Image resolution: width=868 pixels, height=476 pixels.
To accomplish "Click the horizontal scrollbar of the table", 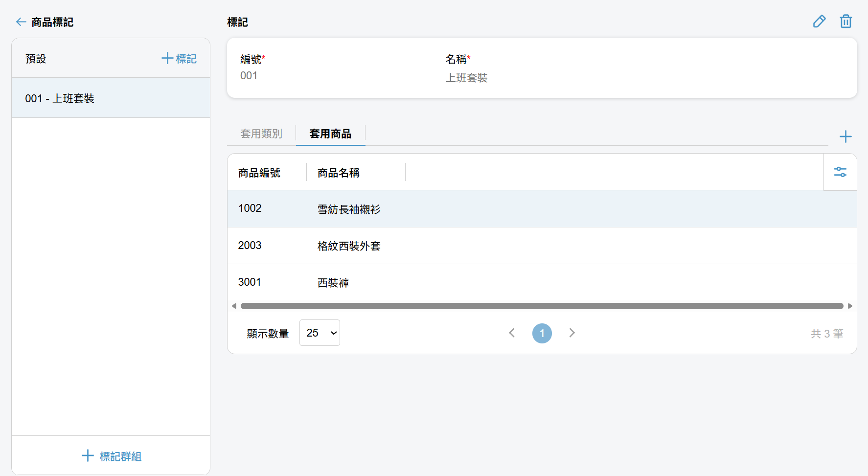I will [542, 306].
